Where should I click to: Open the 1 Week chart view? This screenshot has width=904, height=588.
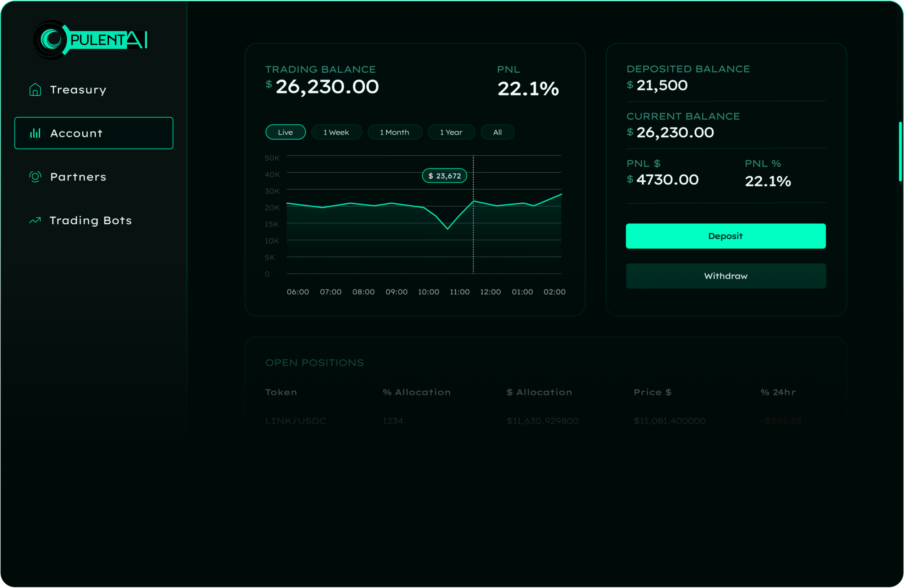336,132
